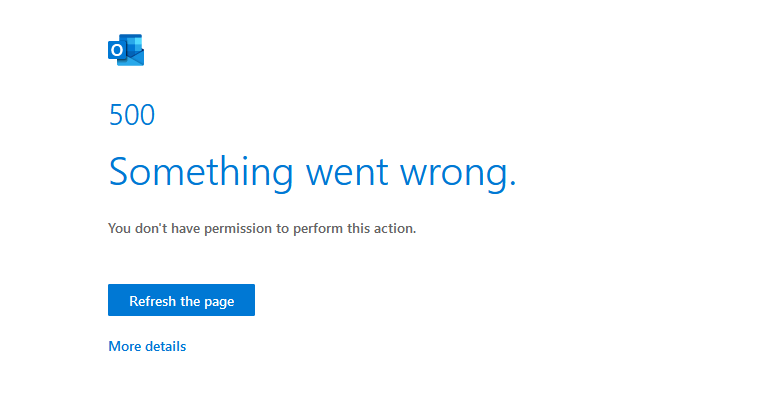
Task: Click the phrase "You don't have" in message
Action: [x=154, y=229]
